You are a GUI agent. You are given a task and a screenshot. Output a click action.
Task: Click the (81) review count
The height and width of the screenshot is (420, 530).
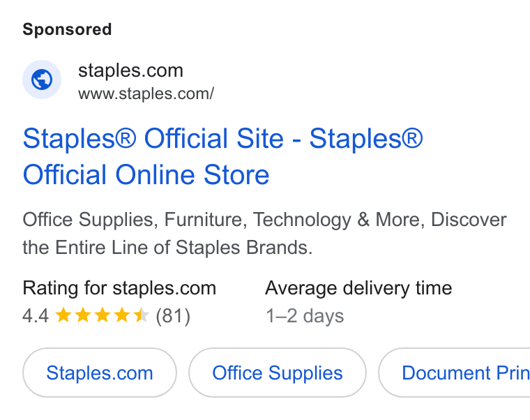(173, 316)
